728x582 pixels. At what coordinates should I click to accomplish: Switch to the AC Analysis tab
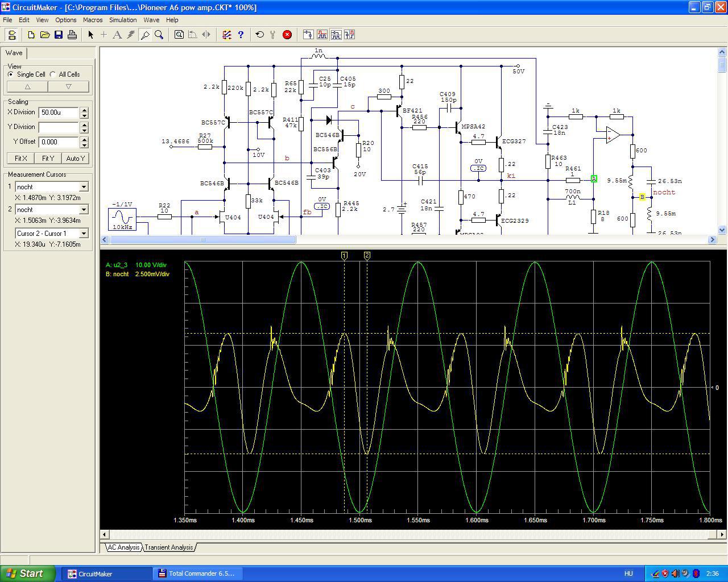[123, 547]
